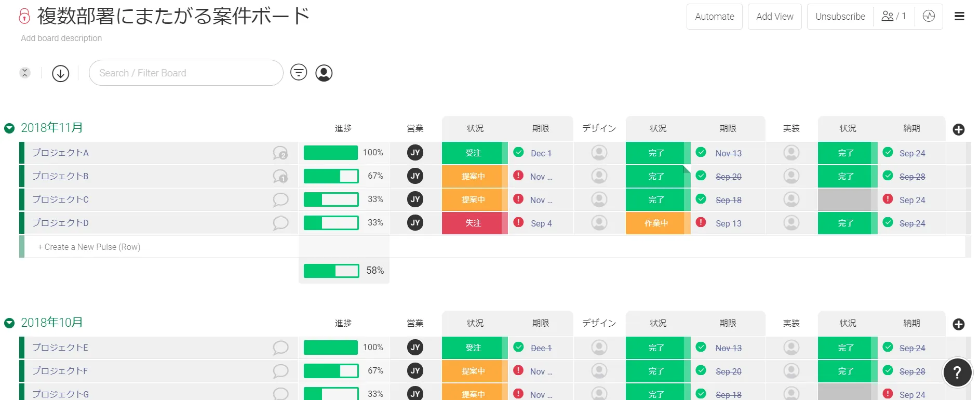Toggle the red alert on プロジェクトC's Sep 24 delivery date
The width and height of the screenshot is (980, 400).
[888, 199]
